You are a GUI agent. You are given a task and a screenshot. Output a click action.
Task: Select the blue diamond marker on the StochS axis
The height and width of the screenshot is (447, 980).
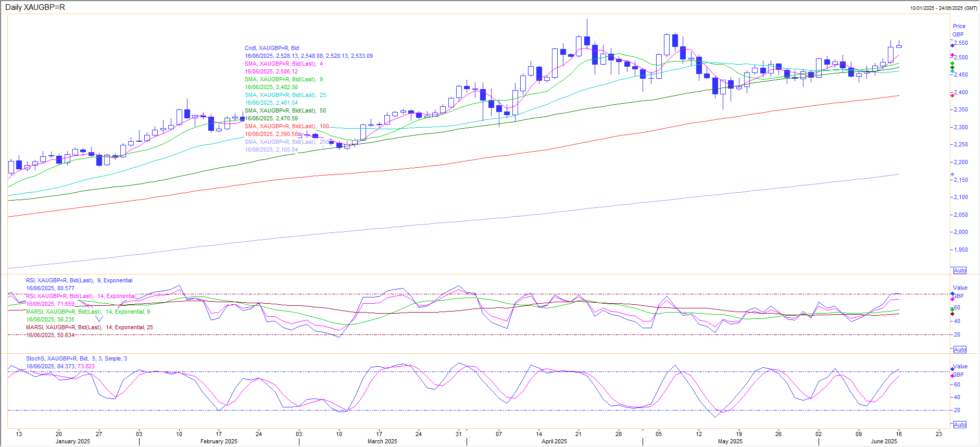pos(952,369)
